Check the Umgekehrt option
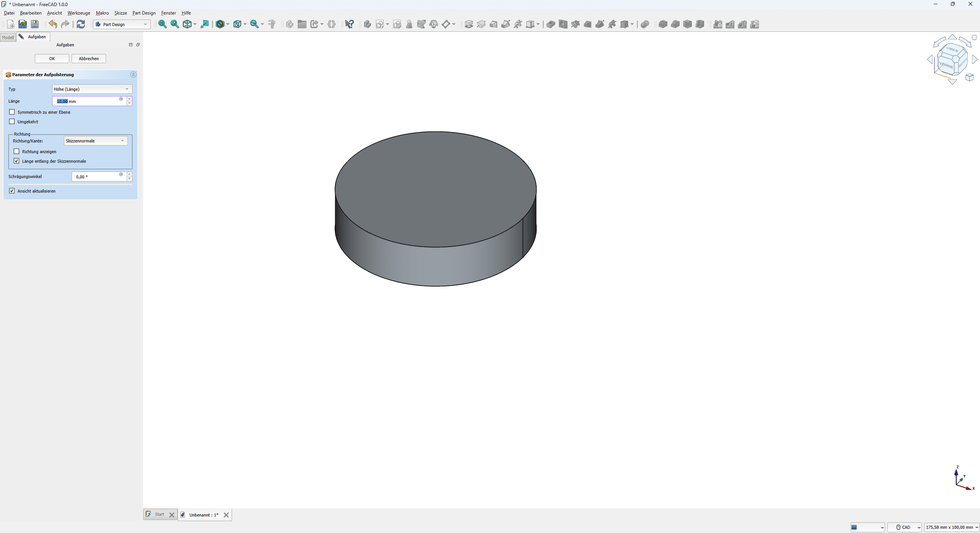This screenshot has height=533, width=980. pyautogui.click(x=12, y=122)
